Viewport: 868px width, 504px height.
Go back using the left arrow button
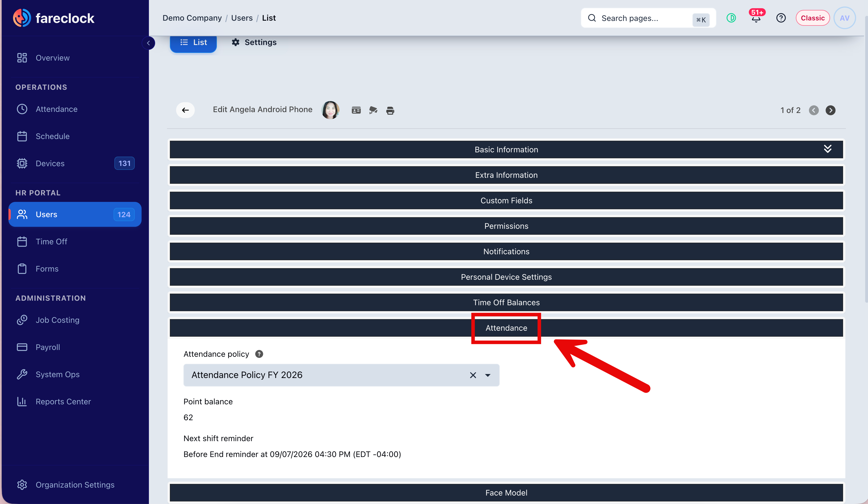(x=185, y=110)
